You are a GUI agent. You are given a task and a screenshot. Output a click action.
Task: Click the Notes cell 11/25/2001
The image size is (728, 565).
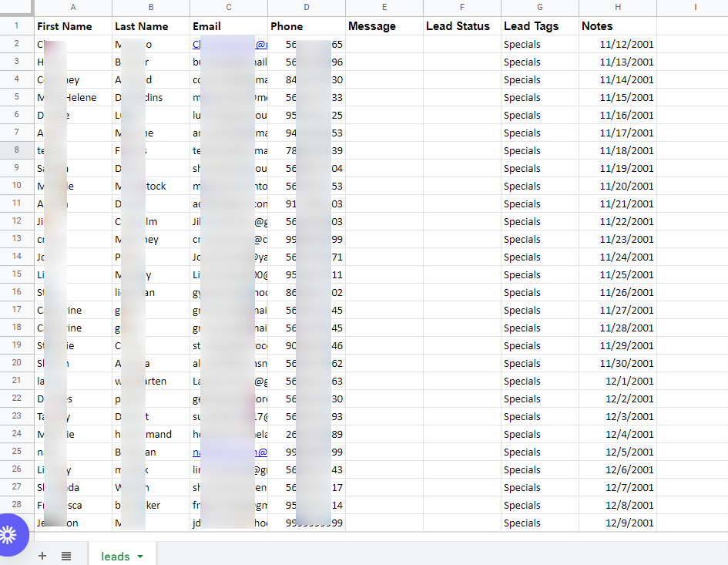618,274
